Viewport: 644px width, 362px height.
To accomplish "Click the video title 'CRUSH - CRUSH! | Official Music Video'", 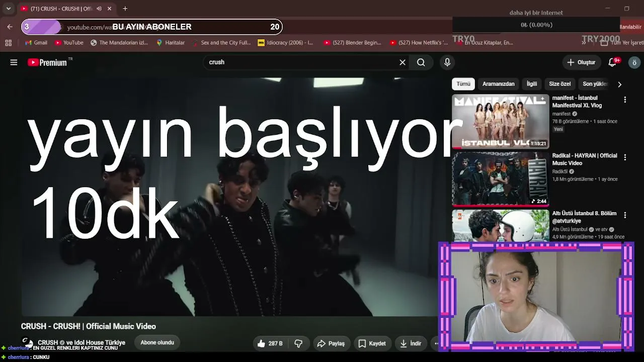I will click(x=89, y=326).
